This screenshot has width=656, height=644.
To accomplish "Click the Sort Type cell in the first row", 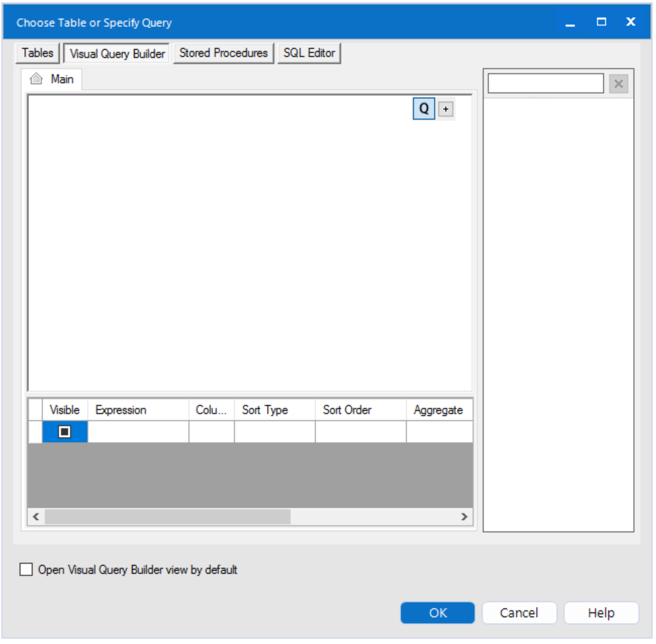I will pyautogui.click(x=274, y=432).
